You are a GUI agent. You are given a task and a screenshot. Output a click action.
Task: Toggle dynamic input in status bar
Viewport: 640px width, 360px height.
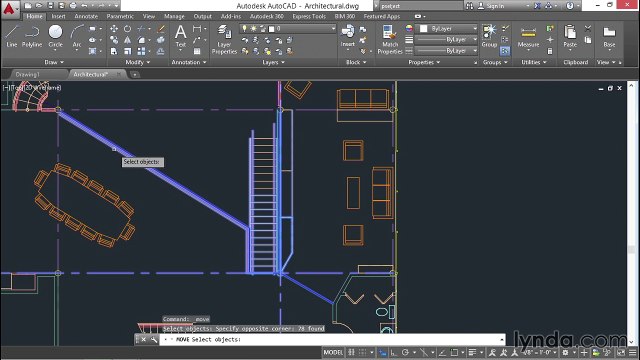click(382, 352)
